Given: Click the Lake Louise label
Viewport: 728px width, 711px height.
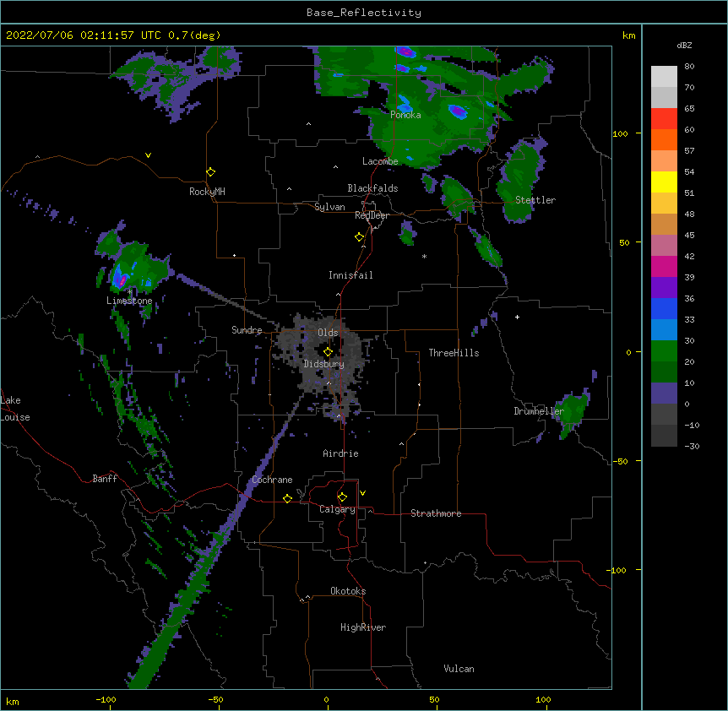Looking at the screenshot, I should [15, 409].
